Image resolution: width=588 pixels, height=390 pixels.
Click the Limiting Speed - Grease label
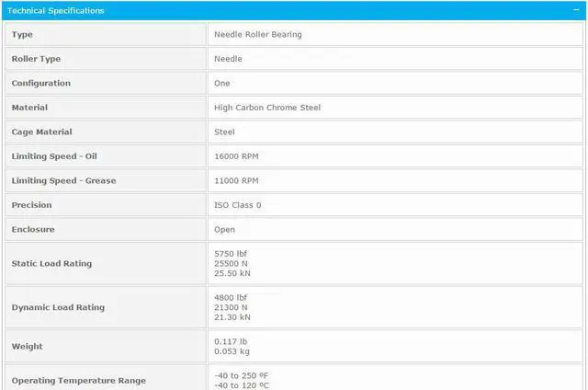[x=63, y=181]
